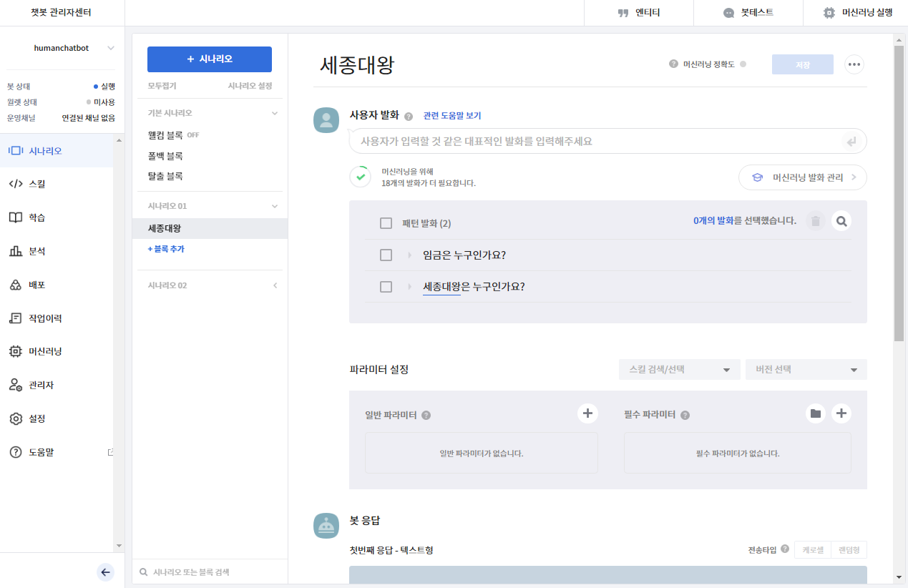Go to the 시나리오 sidebar section
908x588 pixels.
57,151
